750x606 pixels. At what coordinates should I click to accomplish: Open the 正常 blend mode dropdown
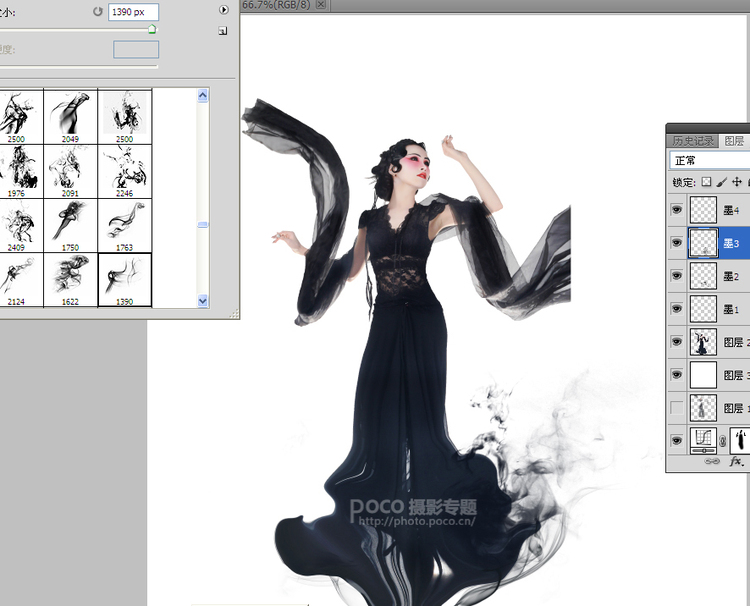point(710,161)
